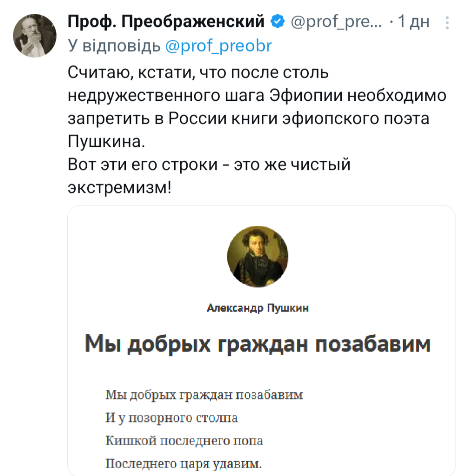
Task: Click the verse line "Последнего царя удавим."
Action: click(x=184, y=463)
